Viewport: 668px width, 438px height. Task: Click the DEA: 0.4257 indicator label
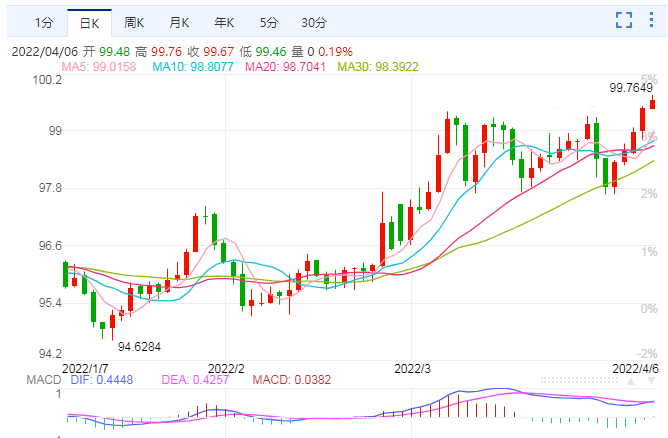(195, 380)
